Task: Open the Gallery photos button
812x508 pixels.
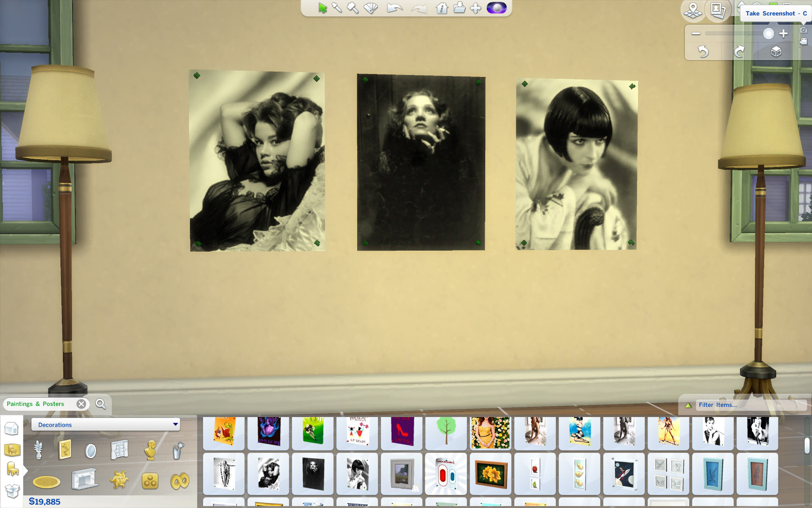Action: pos(718,11)
